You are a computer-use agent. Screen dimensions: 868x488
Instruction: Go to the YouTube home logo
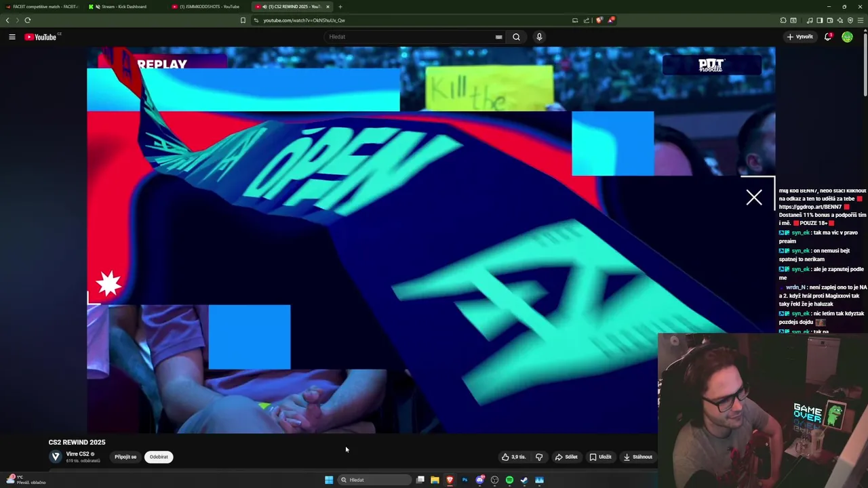pos(42,37)
